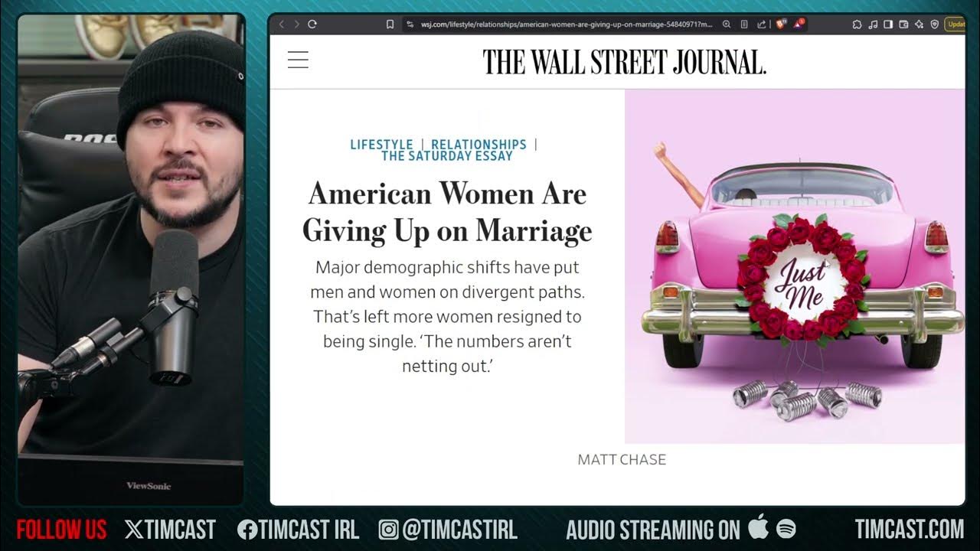Open the extensions puzzle icon
This screenshot has height=551, width=980.
857,24
